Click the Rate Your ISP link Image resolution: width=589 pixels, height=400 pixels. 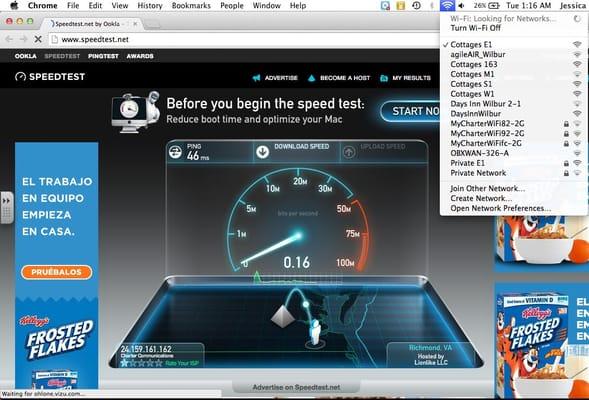tap(182, 364)
